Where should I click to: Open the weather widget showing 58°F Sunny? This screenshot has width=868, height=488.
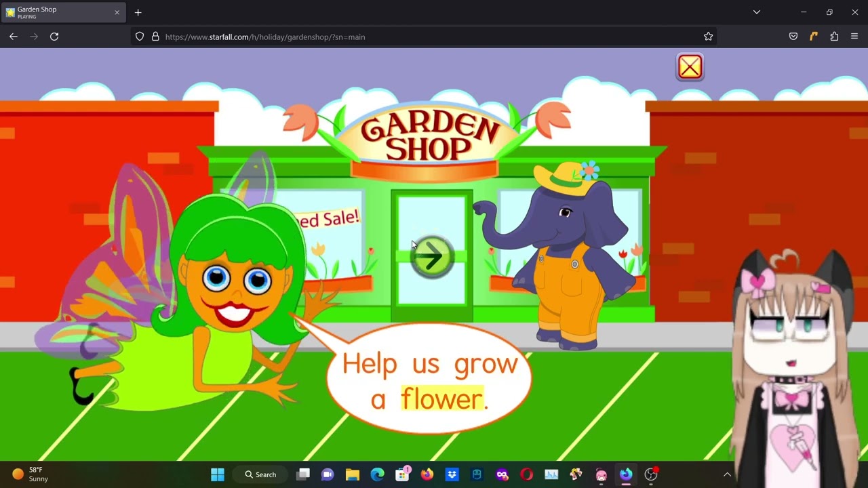click(x=31, y=474)
